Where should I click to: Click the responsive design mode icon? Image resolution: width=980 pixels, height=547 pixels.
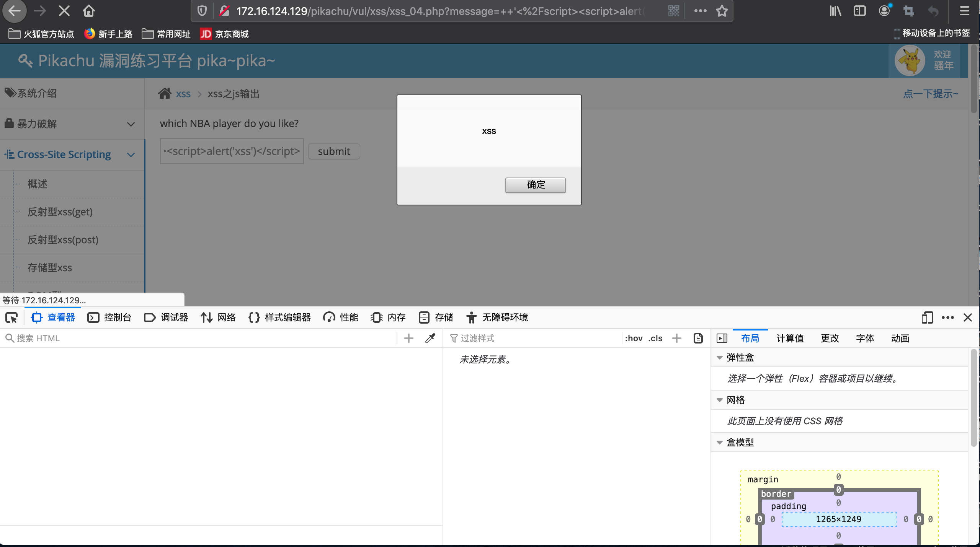[927, 317]
